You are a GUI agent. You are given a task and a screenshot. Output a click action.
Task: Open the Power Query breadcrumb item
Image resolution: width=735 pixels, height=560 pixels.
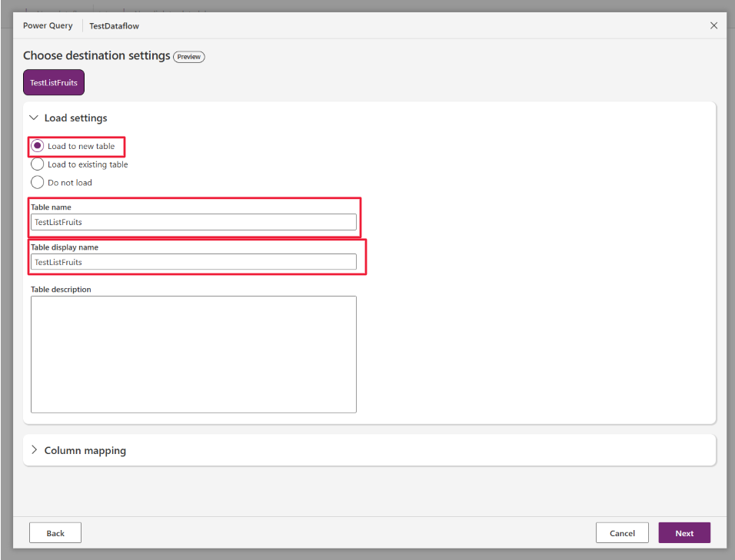(48, 25)
